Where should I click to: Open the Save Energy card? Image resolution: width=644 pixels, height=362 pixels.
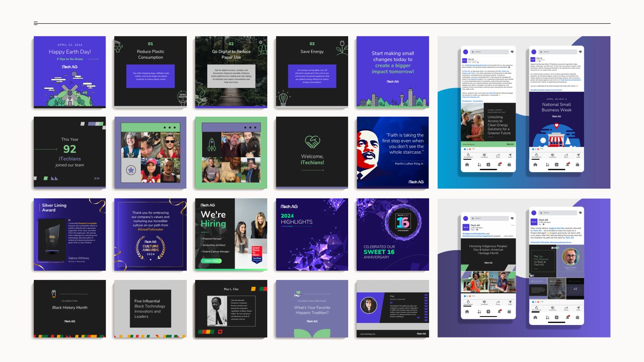(x=312, y=72)
